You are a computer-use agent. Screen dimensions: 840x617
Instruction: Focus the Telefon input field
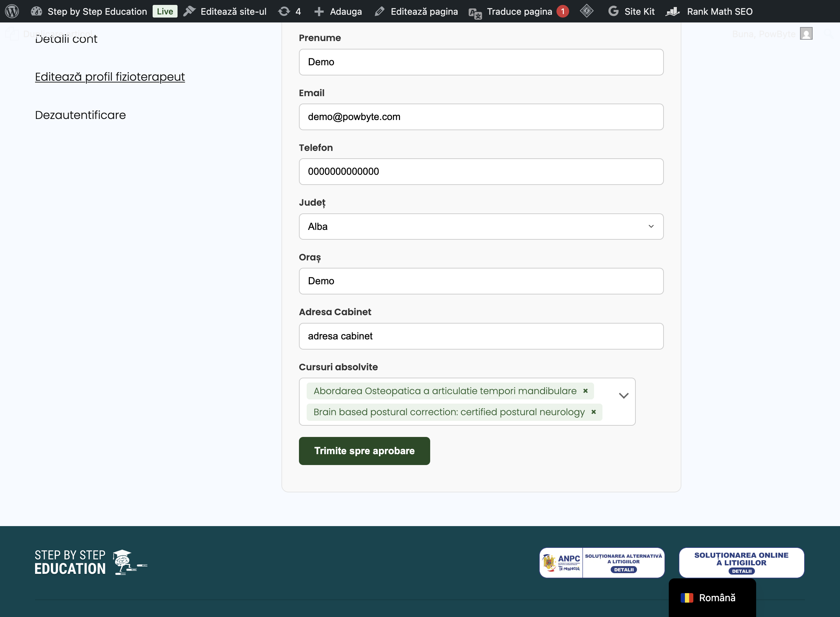click(481, 171)
